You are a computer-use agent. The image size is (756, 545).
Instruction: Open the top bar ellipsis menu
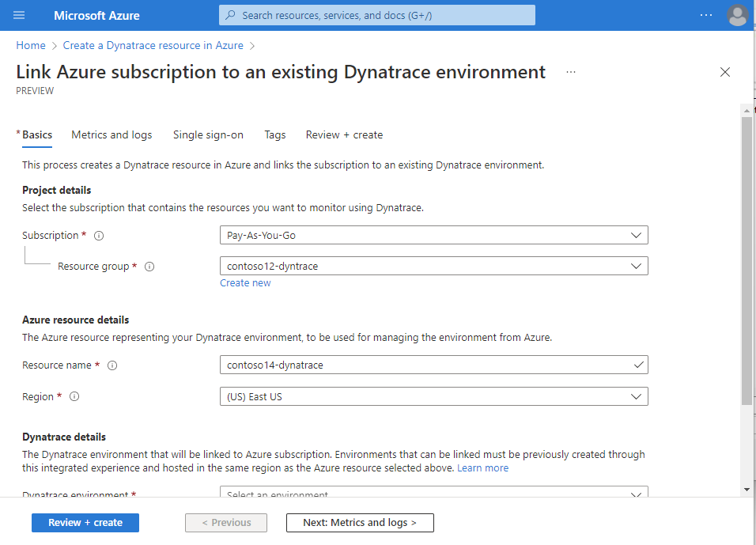[706, 15]
